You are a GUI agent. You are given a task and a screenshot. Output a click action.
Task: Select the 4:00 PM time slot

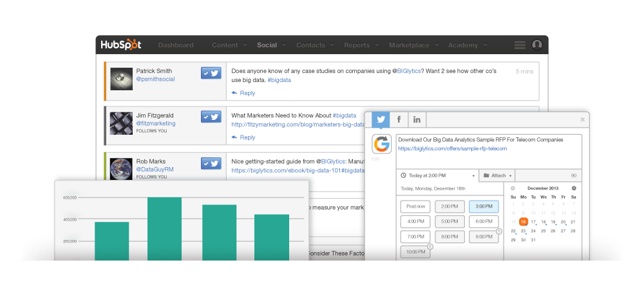click(415, 222)
